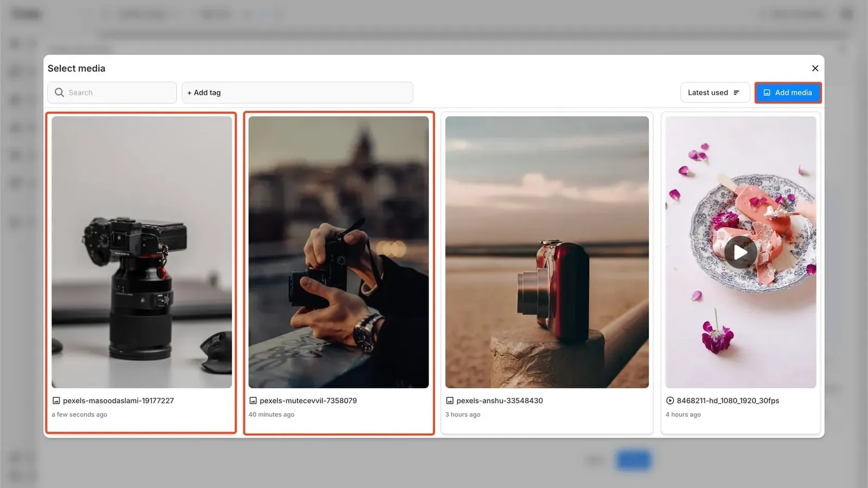The height and width of the screenshot is (488, 868).
Task: Play the popsicle plate video
Action: (x=741, y=252)
